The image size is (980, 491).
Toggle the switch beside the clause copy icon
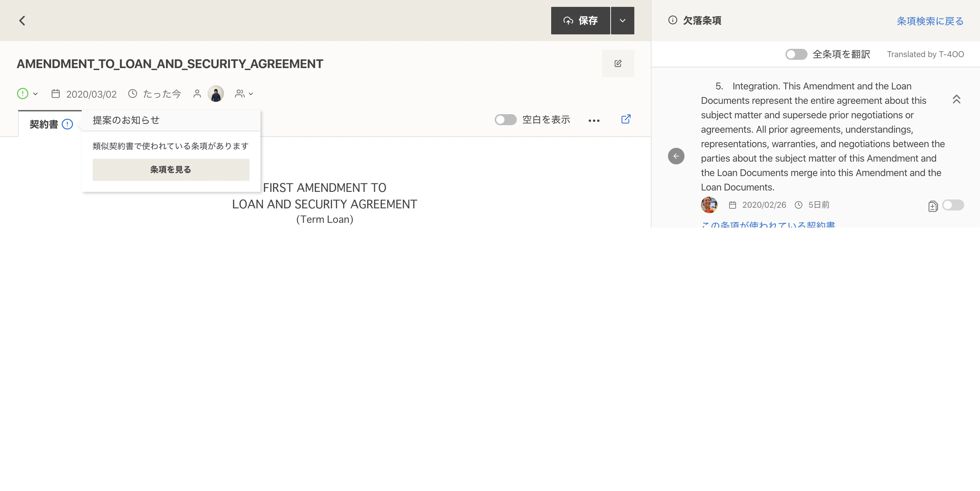tap(953, 205)
